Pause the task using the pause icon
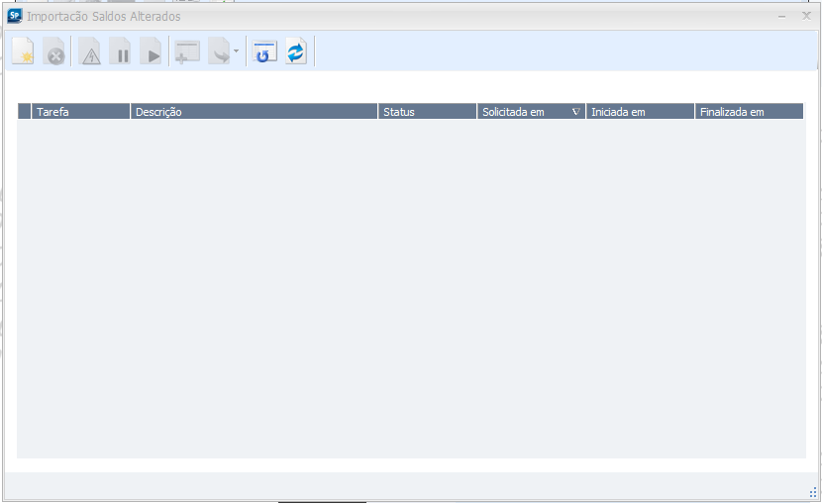The height and width of the screenshot is (504, 823). pos(120,51)
